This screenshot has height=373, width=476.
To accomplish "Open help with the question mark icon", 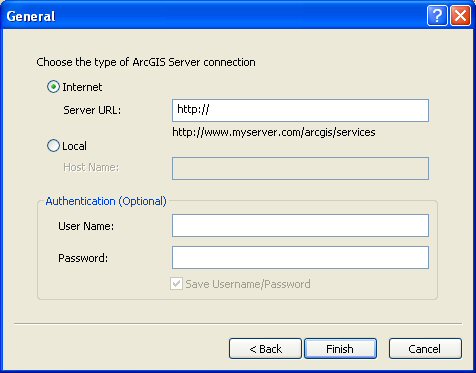I will (x=437, y=16).
